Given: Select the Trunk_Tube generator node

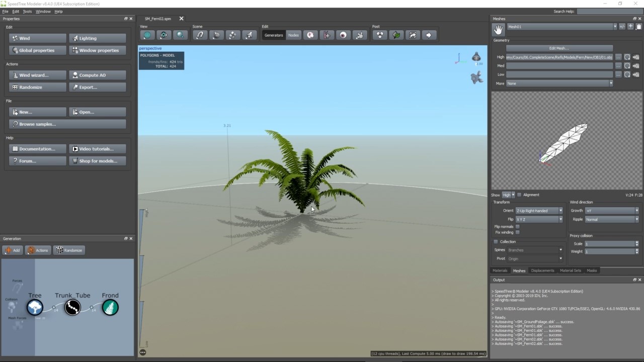Looking at the screenshot, I should click(x=72, y=307).
